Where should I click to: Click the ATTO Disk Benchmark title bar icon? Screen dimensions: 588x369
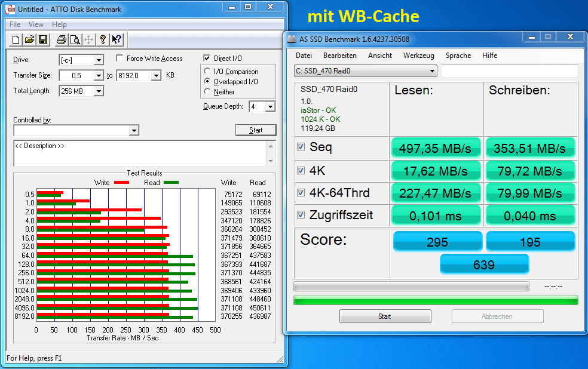click(11, 10)
